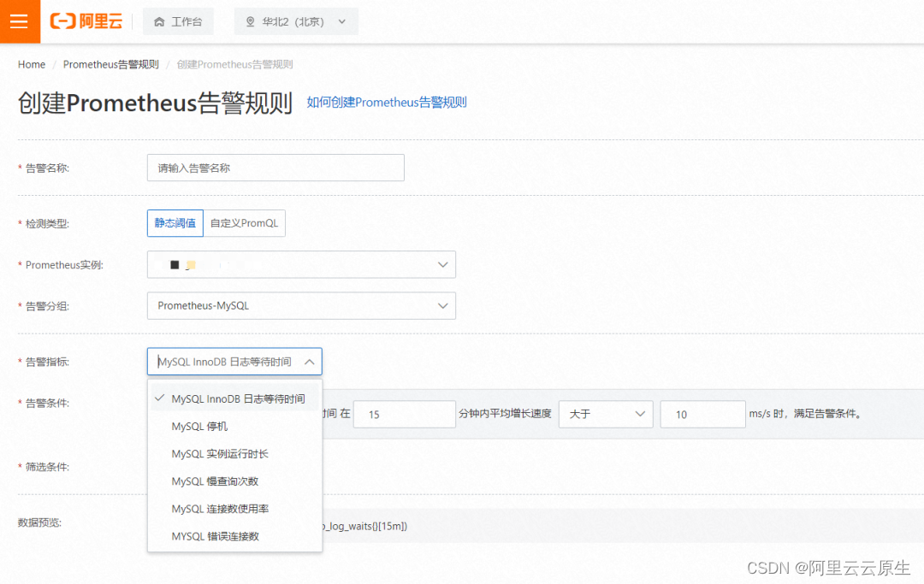Select MySQL InnoDB 日志等待时间 option

click(x=234, y=398)
